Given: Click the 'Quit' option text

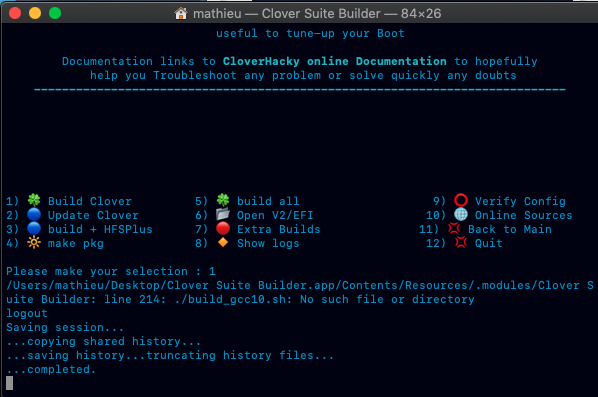Looking at the screenshot, I should click(489, 243).
